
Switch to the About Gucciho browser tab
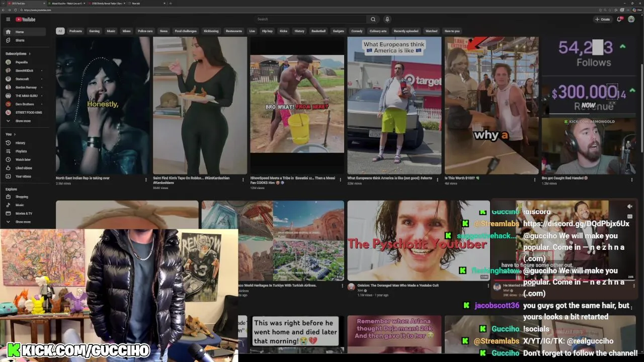(x=67, y=3)
